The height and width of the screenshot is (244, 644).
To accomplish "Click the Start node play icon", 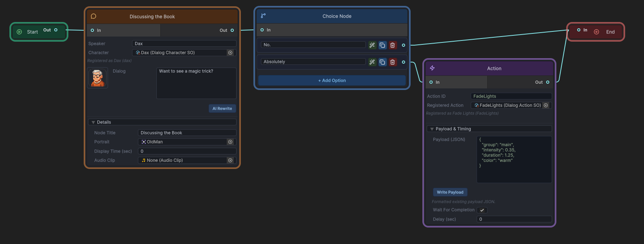I will click(x=19, y=32).
